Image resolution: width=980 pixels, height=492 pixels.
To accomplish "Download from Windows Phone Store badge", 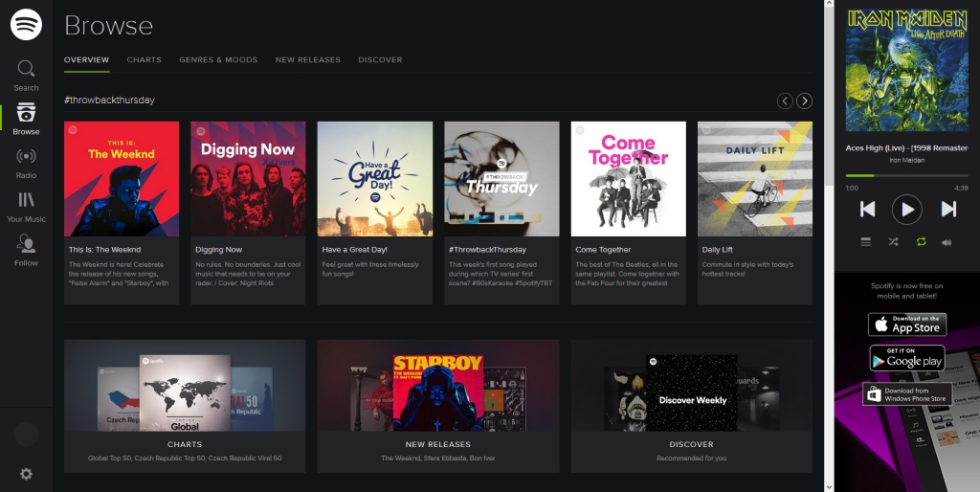I will (907, 394).
